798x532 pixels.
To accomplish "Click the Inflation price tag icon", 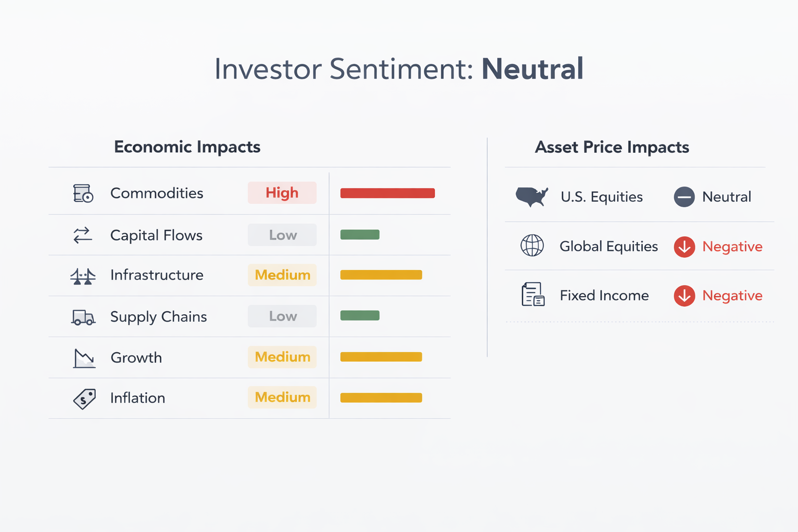I will click(x=84, y=398).
